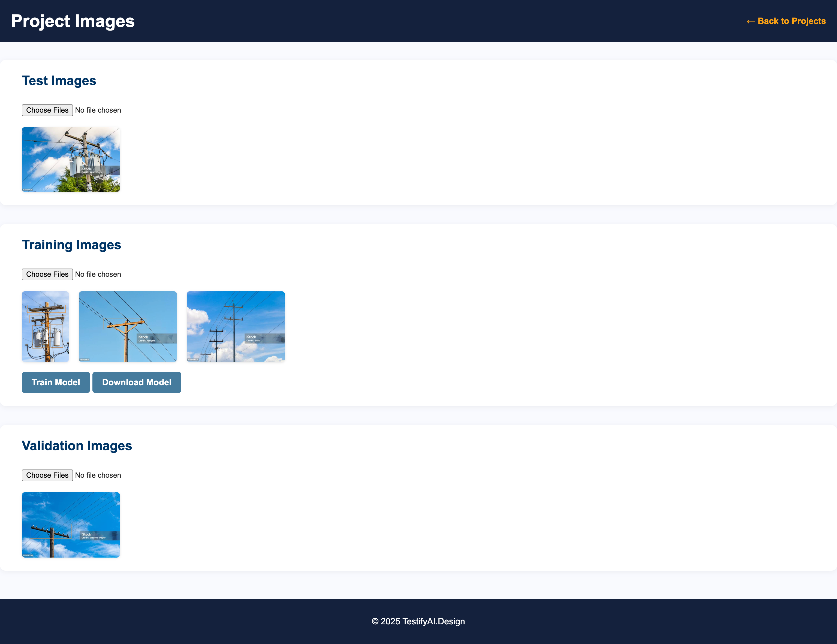Image resolution: width=837 pixels, height=644 pixels.
Task: Click the 2025 TestifyAI.Design footer text
Action: [418, 621]
